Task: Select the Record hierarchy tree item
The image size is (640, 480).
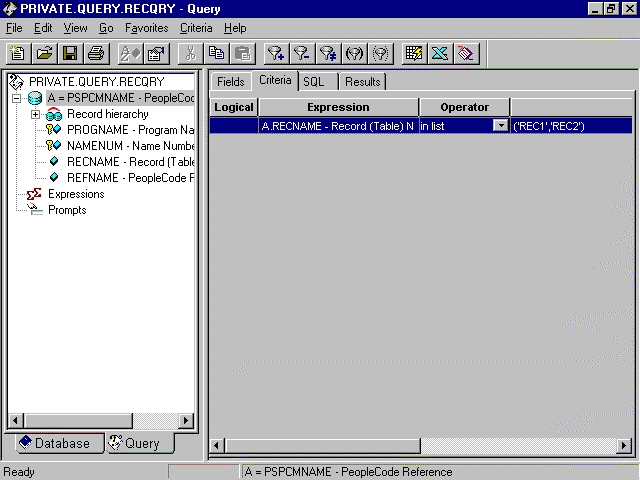Action: (x=108, y=114)
